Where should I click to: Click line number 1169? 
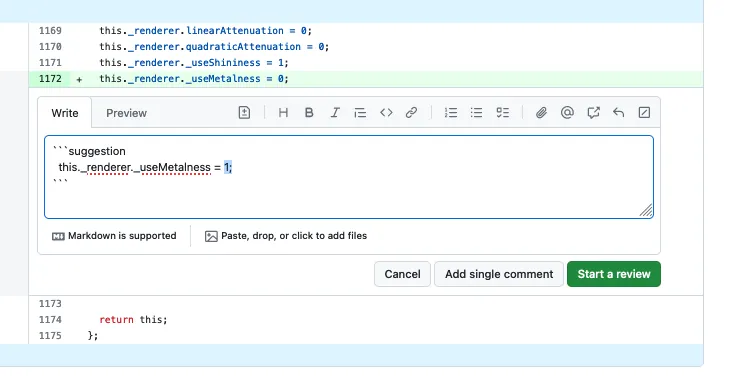click(x=50, y=31)
